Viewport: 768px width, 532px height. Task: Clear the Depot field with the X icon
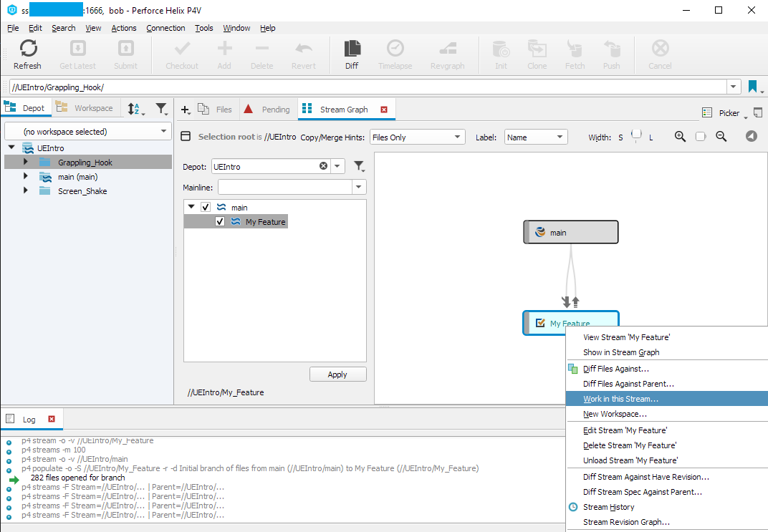tap(323, 166)
